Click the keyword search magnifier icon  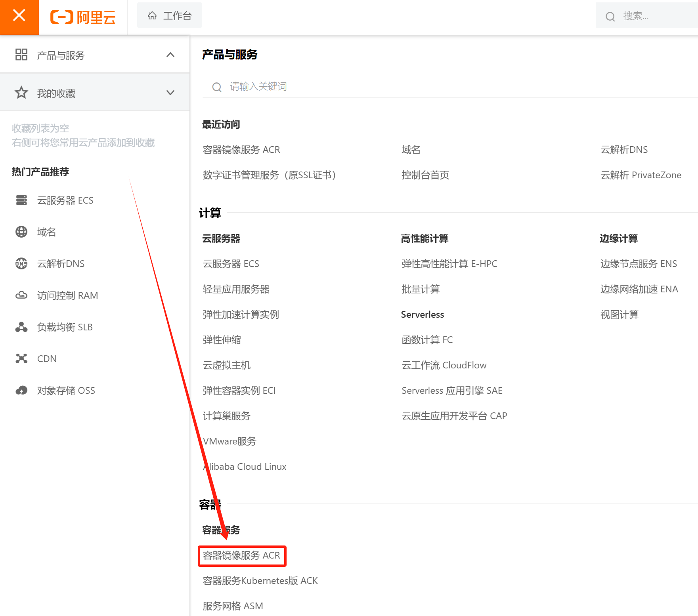[216, 87]
